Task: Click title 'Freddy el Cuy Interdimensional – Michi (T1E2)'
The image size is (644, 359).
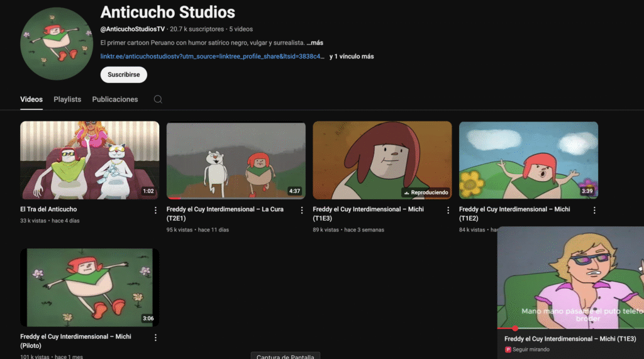Action: tap(514, 214)
